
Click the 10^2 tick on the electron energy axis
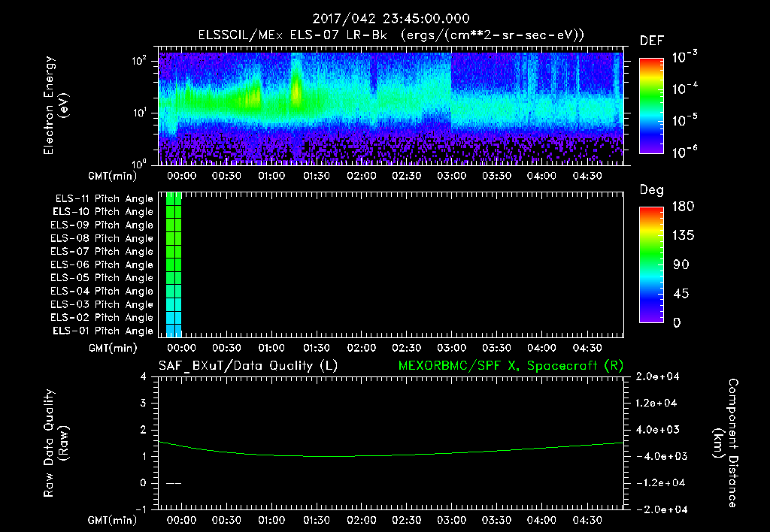point(139,61)
